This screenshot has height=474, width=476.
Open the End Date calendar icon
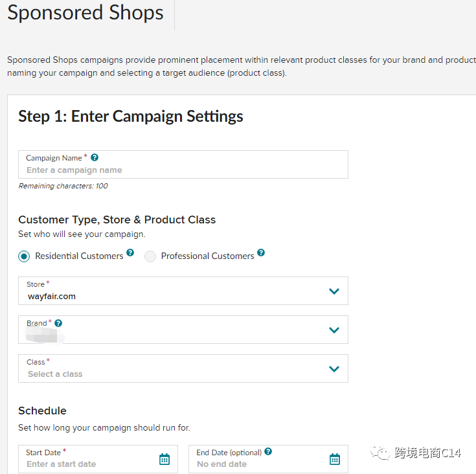tap(335, 459)
